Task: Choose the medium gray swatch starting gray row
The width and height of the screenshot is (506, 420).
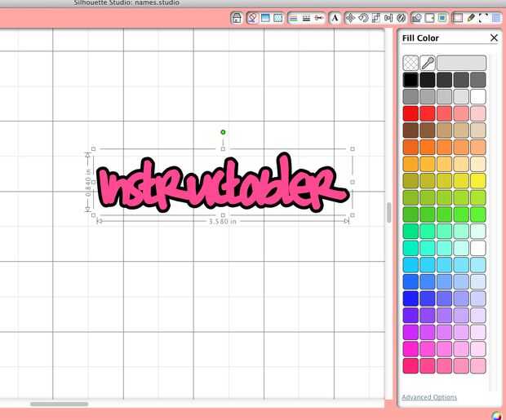Action: click(411, 96)
